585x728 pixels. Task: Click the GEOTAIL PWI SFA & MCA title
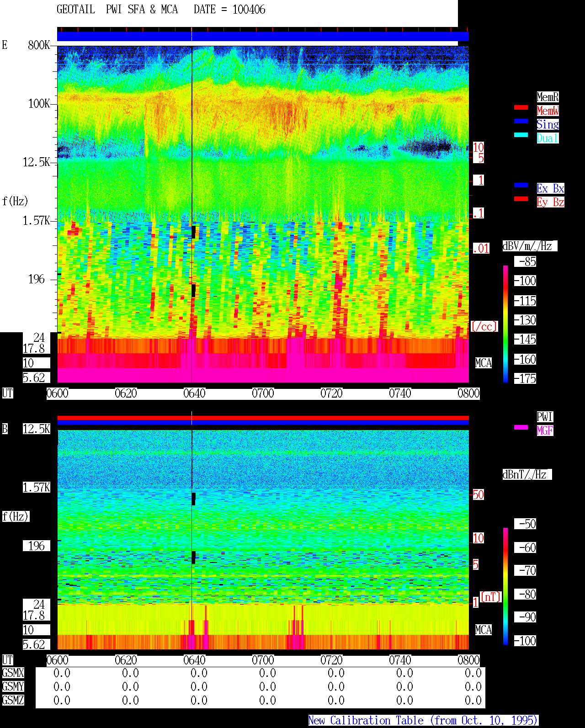click(117, 10)
